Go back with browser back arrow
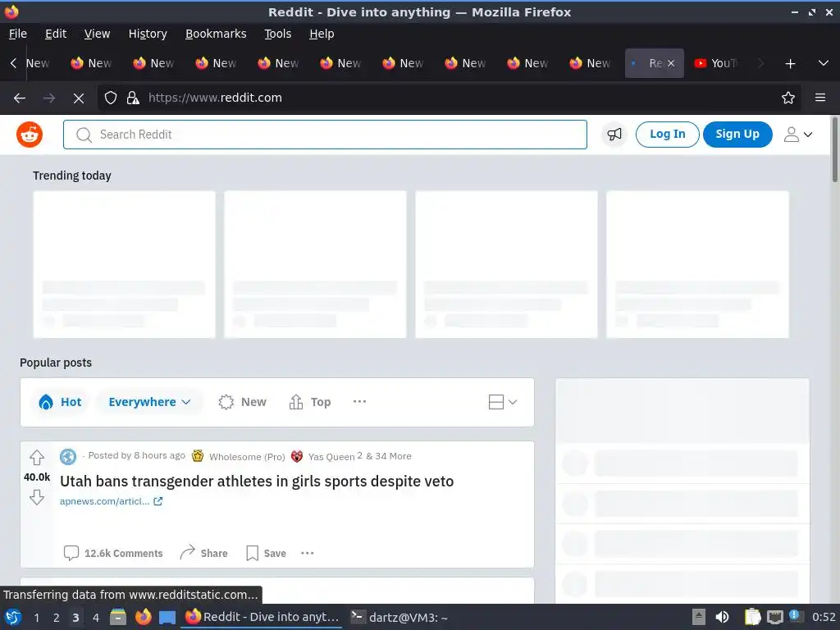Image resolution: width=840 pixels, height=630 pixels. 20,98
